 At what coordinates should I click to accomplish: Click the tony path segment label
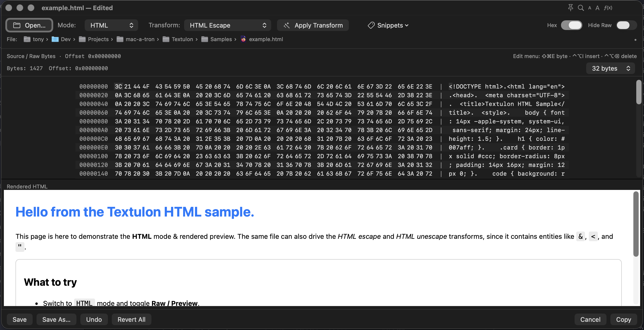click(38, 39)
